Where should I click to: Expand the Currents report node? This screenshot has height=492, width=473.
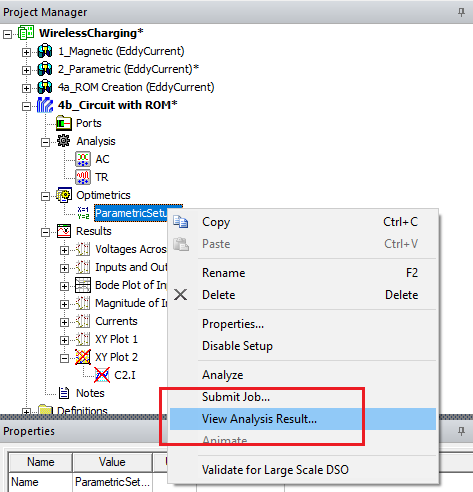(x=64, y=322)
